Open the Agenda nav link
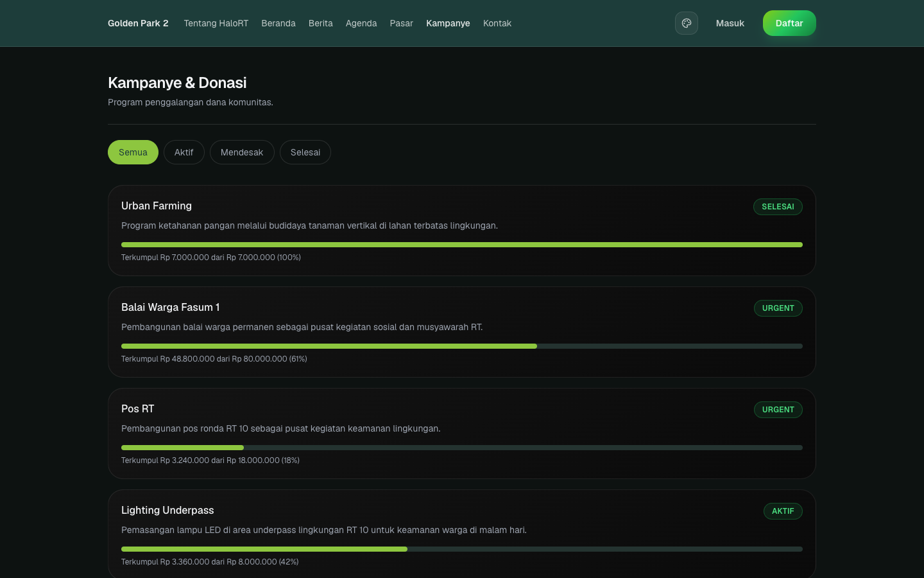924x578 pixels. pos(361,23)
